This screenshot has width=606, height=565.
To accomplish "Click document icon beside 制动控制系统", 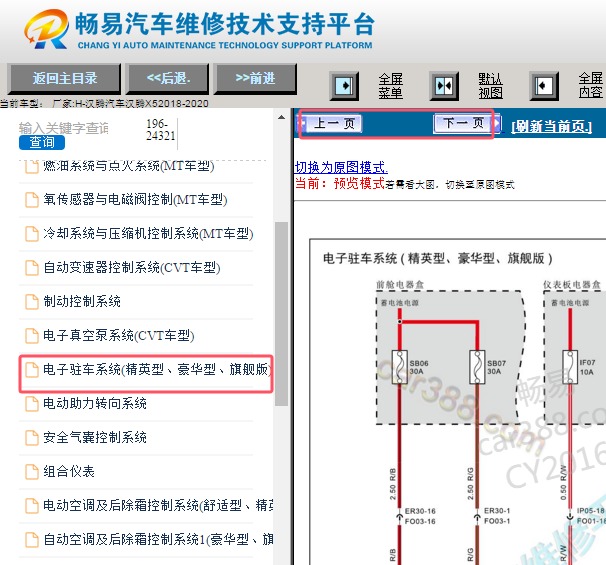I will tap(32, 302).
